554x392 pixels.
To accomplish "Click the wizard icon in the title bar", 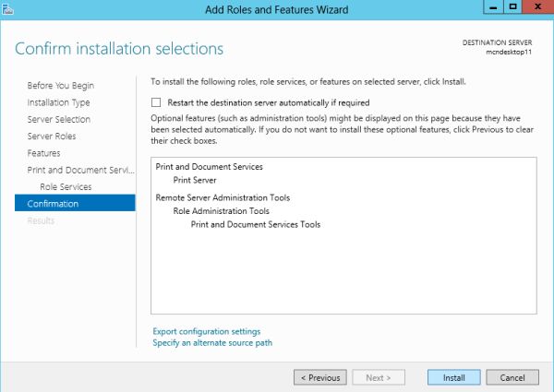I will point(7,9).
